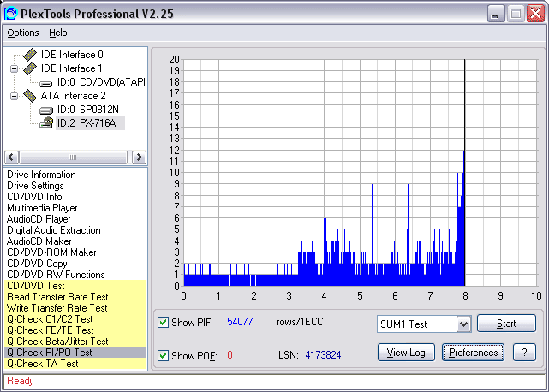This screenshot has width=549, height=392.
Task: Open AudioCD Maker function
Action: [39, 241]
